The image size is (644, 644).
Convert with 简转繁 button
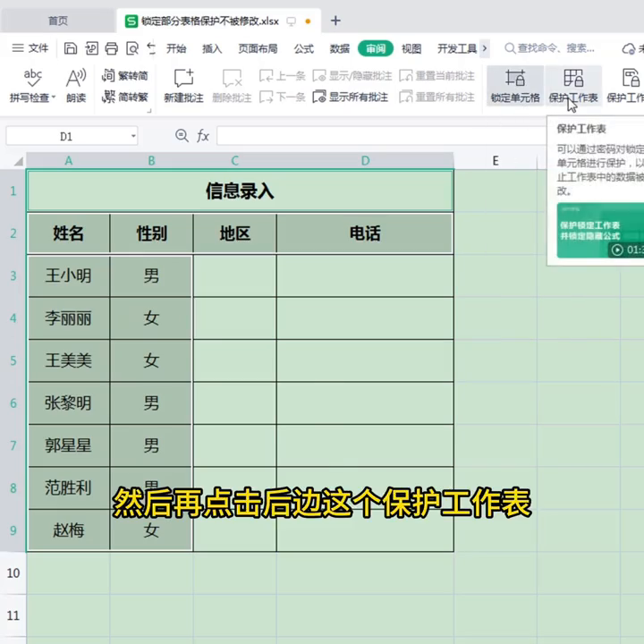(x=124, y=97)
